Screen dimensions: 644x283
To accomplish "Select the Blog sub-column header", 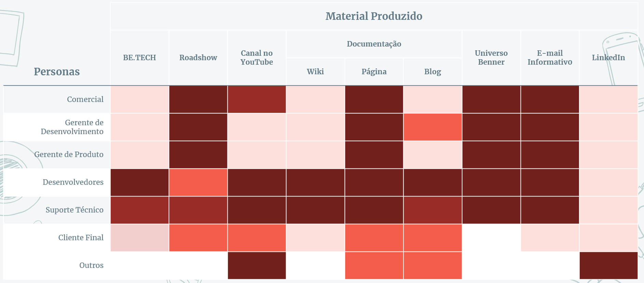I will coord(432,72).
